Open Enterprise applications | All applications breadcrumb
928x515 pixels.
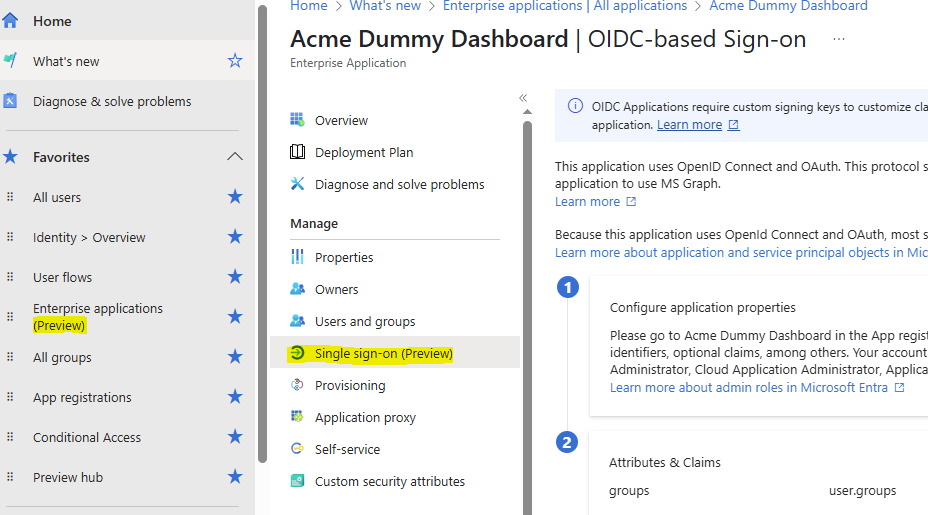(x=565, y=6)
